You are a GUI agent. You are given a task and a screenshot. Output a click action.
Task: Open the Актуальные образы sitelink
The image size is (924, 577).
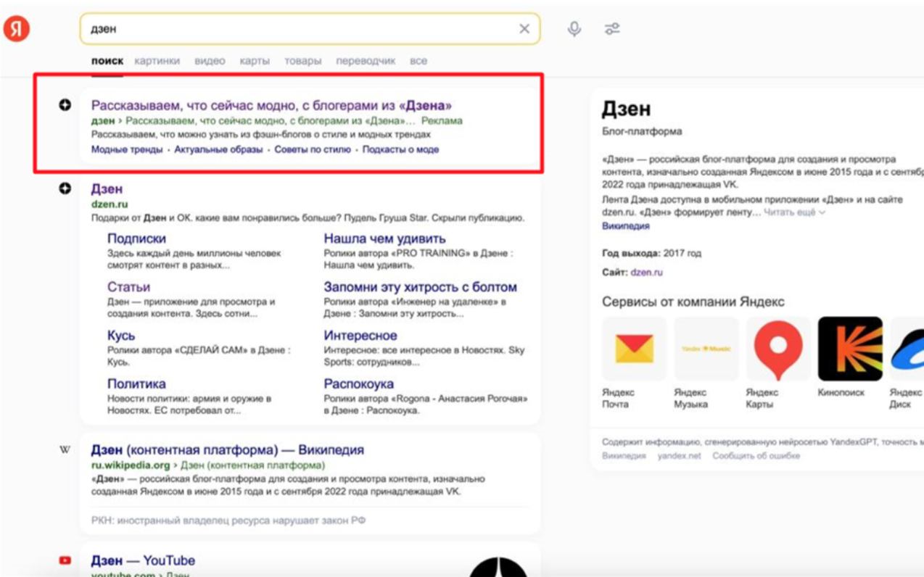coord(218,149)
